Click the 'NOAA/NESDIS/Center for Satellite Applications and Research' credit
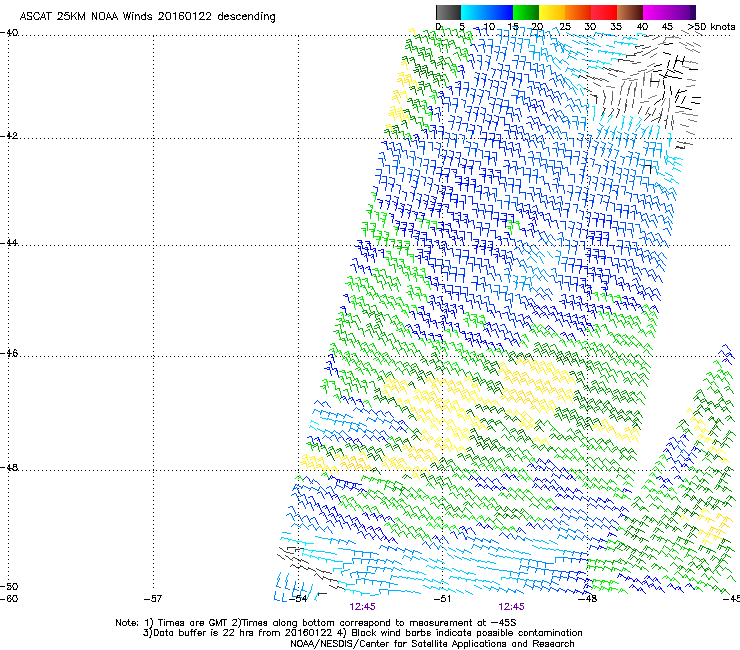The height and width of the screenshot is (650, 740). click(x=432, y=644)
